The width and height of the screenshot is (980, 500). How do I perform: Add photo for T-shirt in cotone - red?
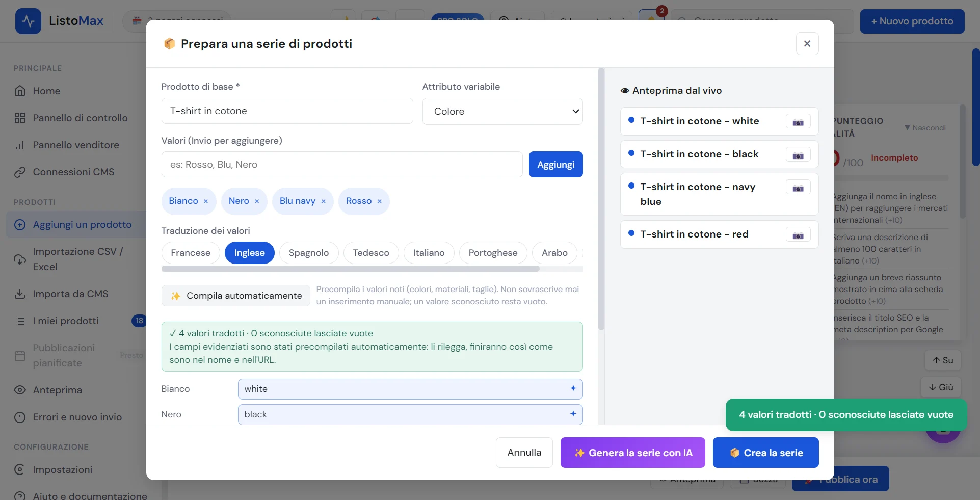pos(798,235)
